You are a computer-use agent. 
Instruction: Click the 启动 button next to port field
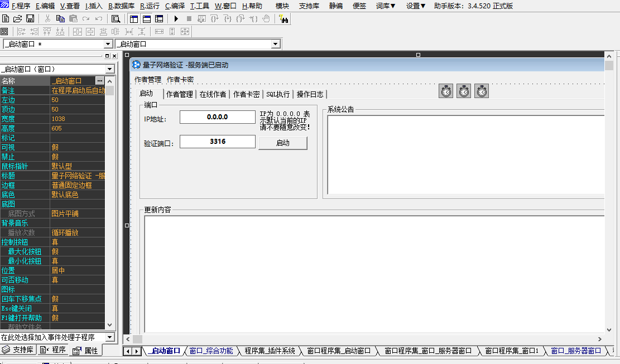tap(282, 143)
